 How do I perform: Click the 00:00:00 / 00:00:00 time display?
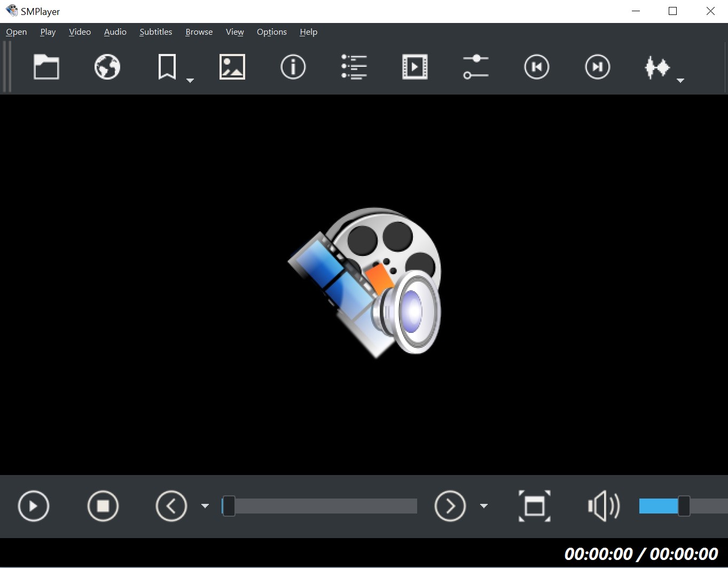641,554
